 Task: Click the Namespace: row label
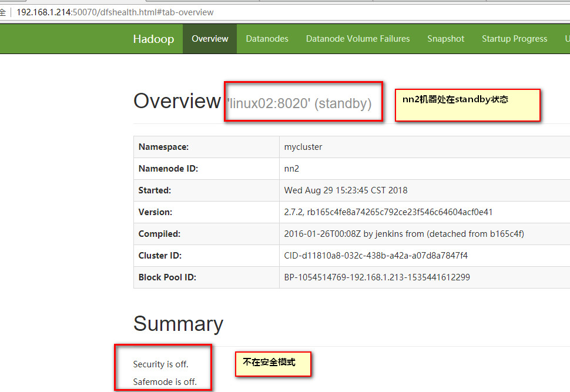[x=163, y=147]
